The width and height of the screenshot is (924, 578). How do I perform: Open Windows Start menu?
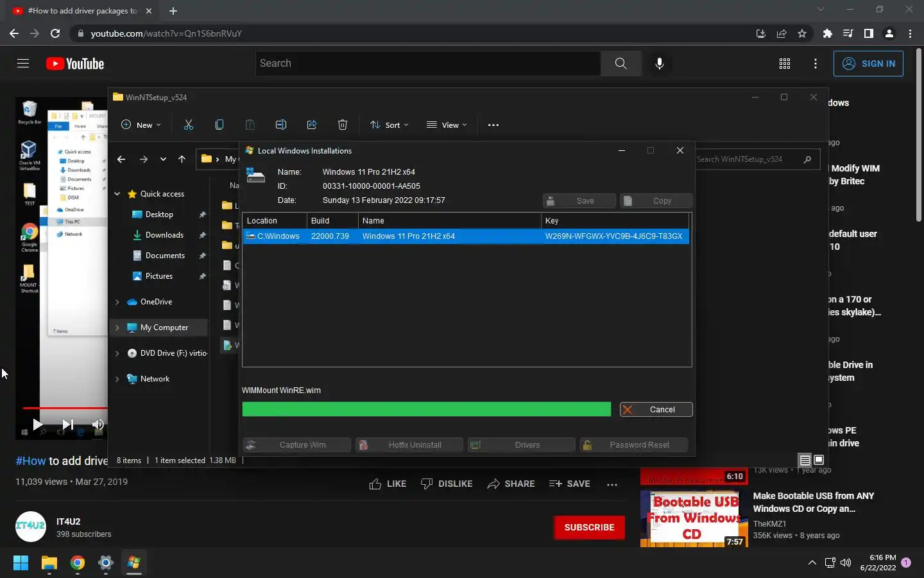tap(21, 563)
